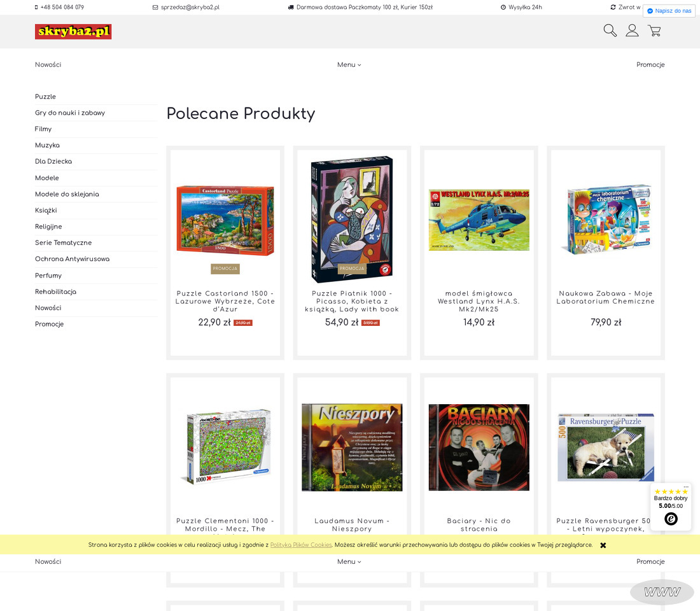Open Baciary - Nic do stracenia title
The height and width of the screenshot is (611, 700).
point(479,525)
